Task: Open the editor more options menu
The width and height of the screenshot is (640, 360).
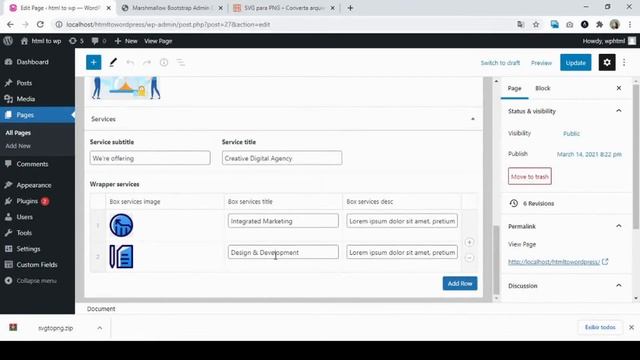Action: [624, 62]
